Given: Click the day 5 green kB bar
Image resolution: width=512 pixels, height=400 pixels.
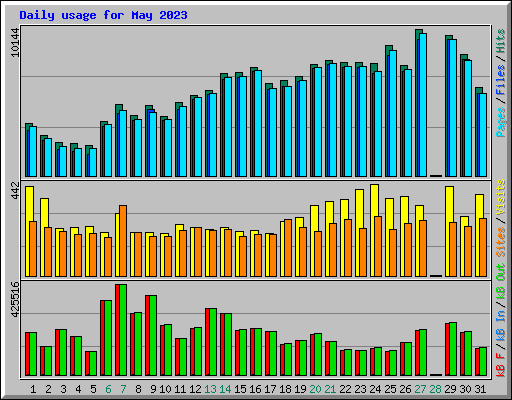Looking at the screenshot, I should pos(93,363).
